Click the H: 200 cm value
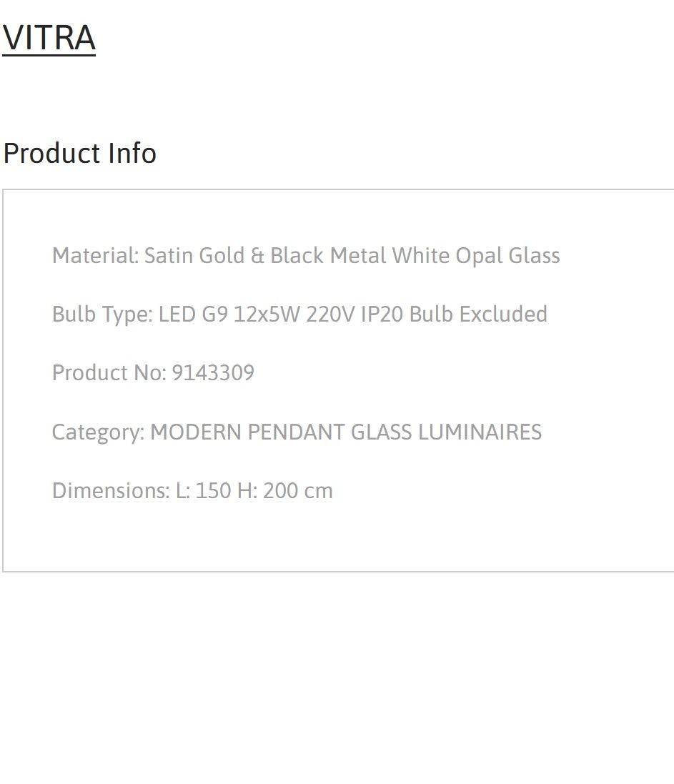The width and height of the screenshot is (674, 784). tap(285, 490)
